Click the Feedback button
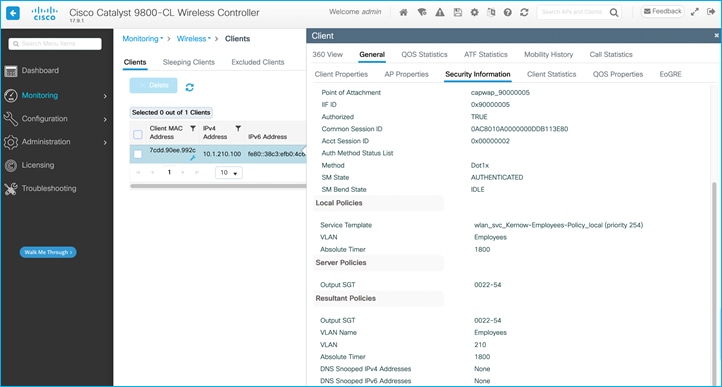This screenshot has width=722, height=387. coord(663,12)
